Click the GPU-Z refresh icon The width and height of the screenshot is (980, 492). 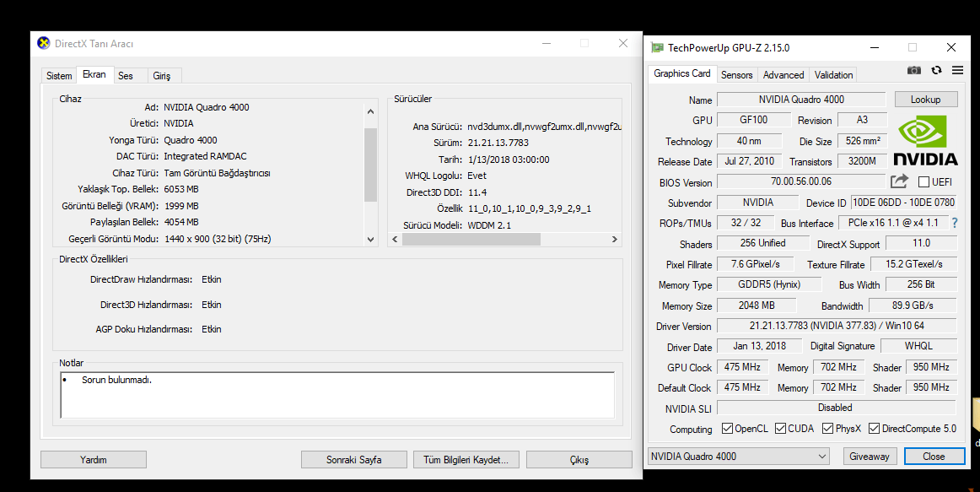point(936,71)
